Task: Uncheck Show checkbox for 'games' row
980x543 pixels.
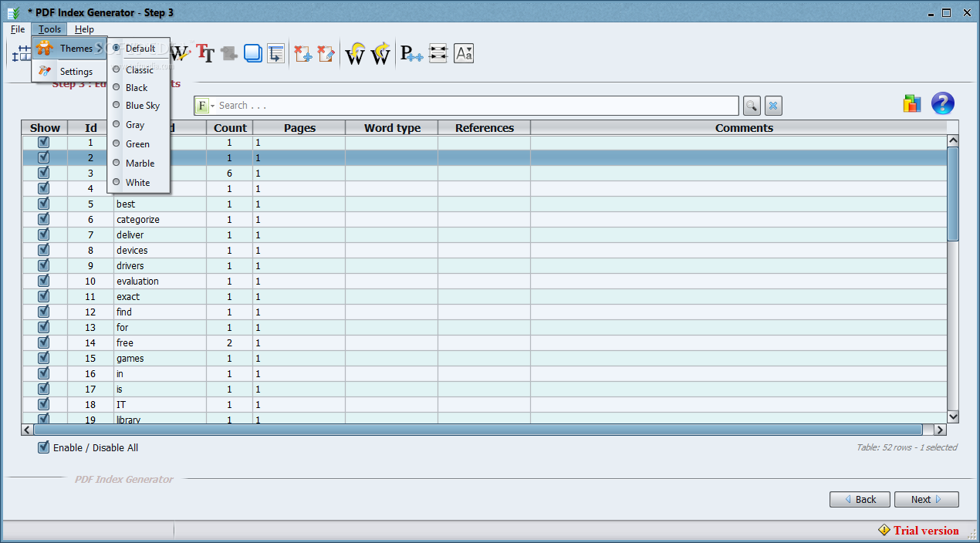Action: 44,358
